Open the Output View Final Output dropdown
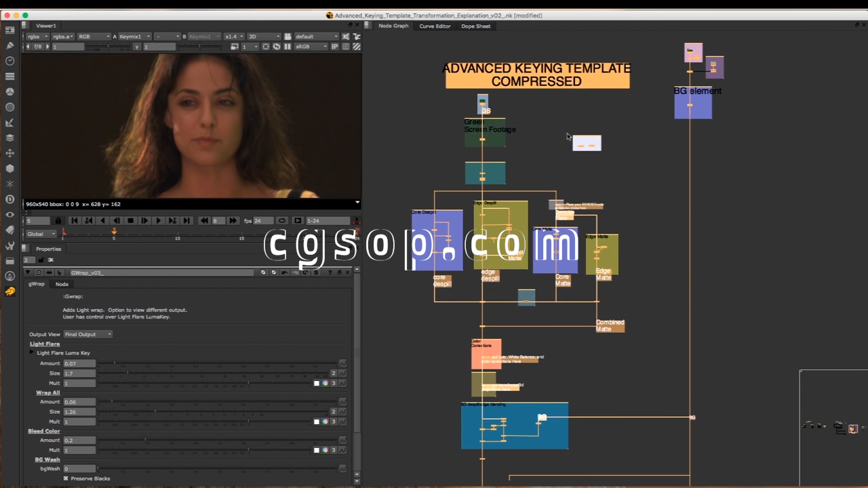The height and width of the screenshot is (488, 868). coord(88,334)
